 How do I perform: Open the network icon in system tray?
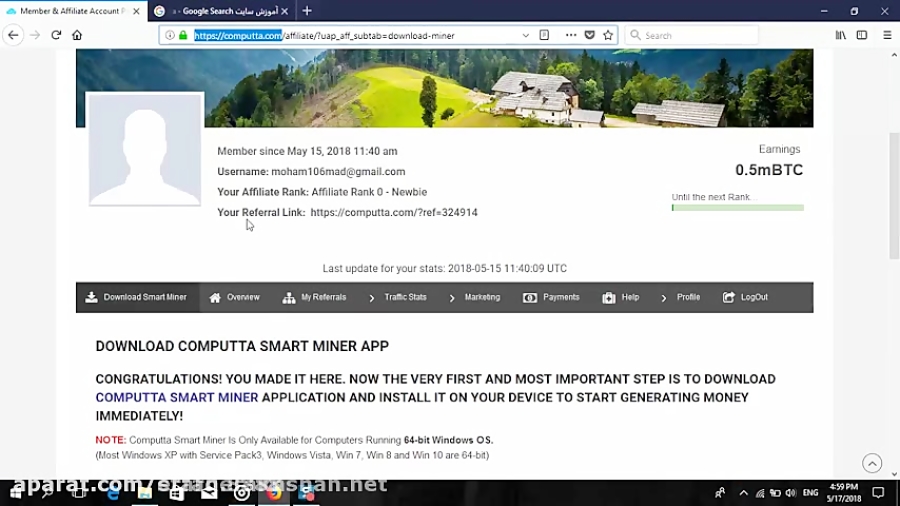click(x=760, y=493)
